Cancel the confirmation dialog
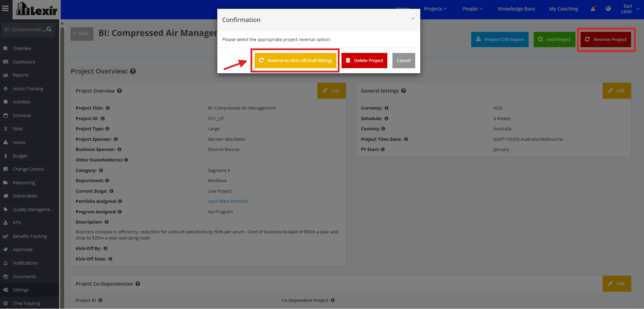This screenshot has height=309, width=644. tap(404, 60)
